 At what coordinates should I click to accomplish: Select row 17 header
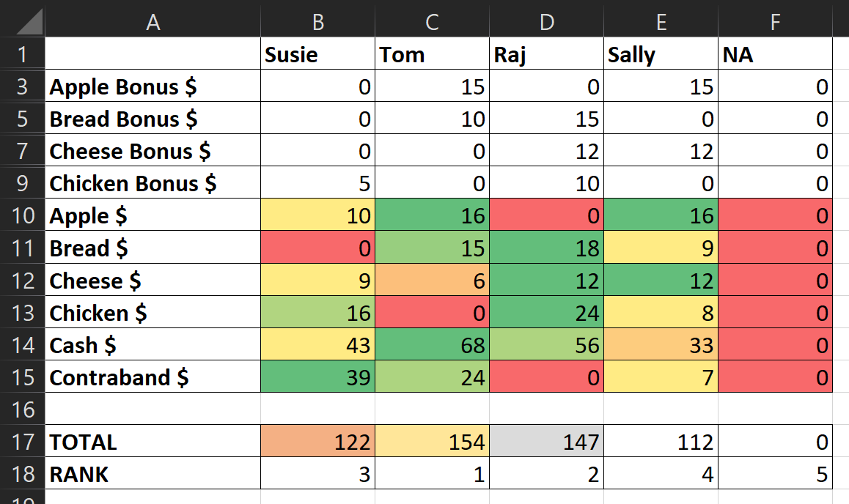coord(22,441)
